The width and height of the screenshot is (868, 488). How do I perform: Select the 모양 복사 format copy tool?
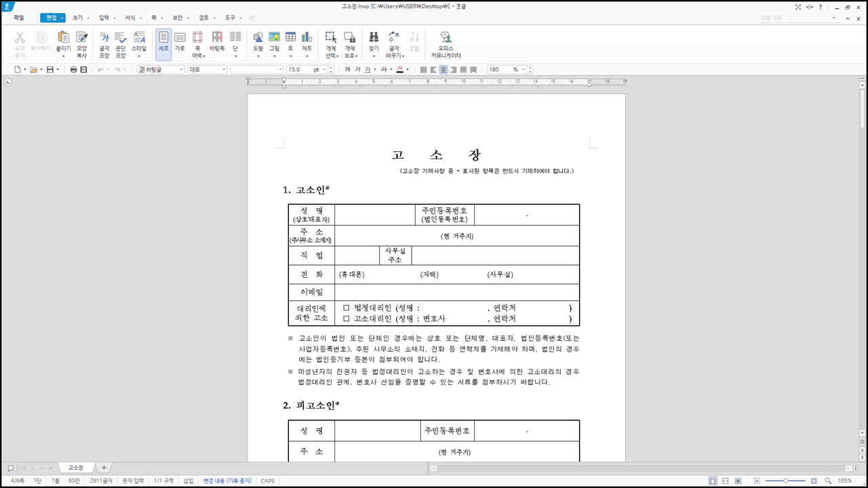tap(82, 45)
